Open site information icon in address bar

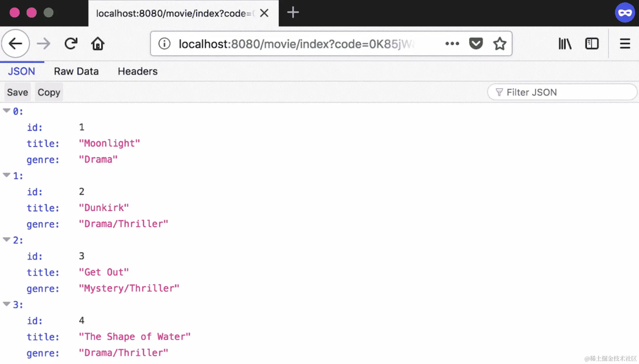click(164, 44)
